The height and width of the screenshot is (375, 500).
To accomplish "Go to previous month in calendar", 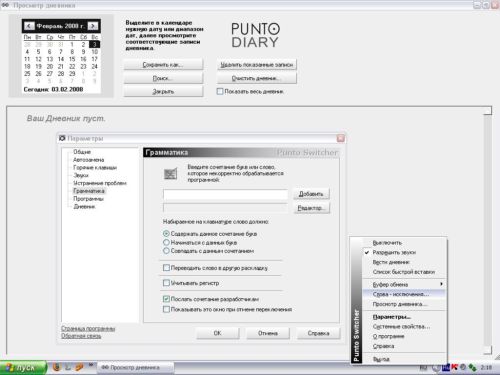I will point(29,26).
